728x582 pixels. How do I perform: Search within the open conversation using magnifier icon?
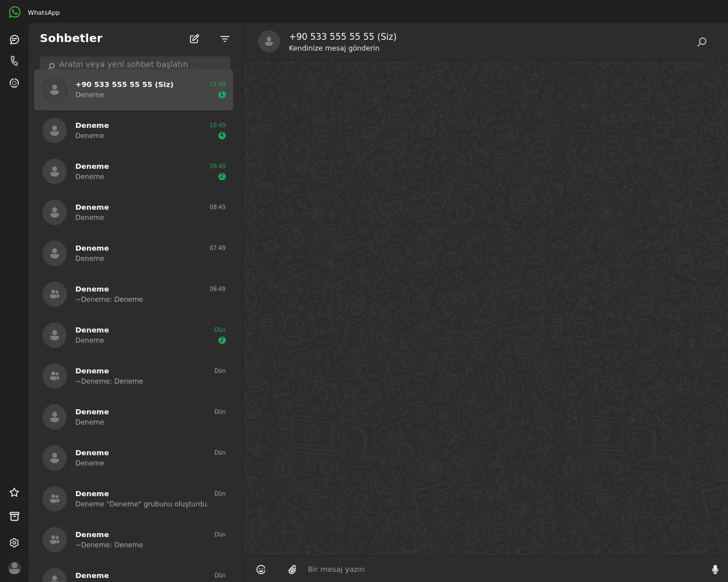(702, 41)
